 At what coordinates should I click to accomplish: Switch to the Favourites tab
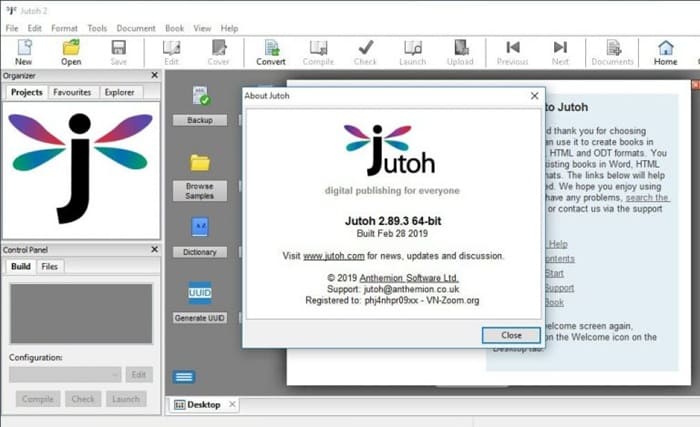[72, 92]
